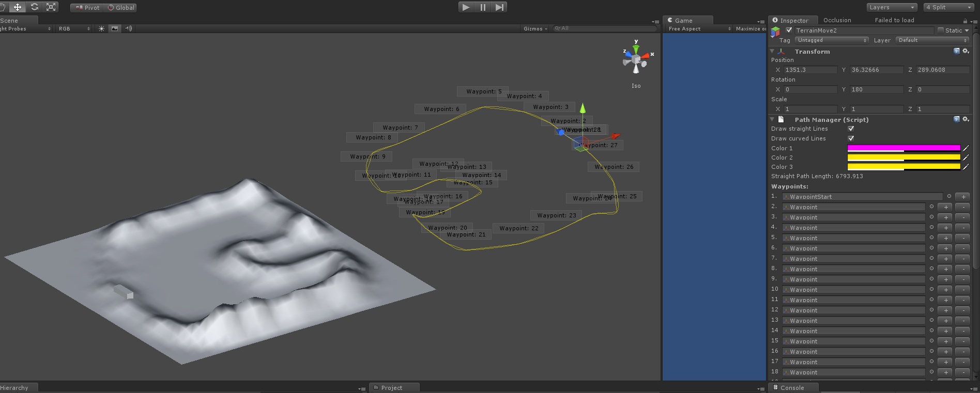Open Transform component gear settings

pos(966,51)
